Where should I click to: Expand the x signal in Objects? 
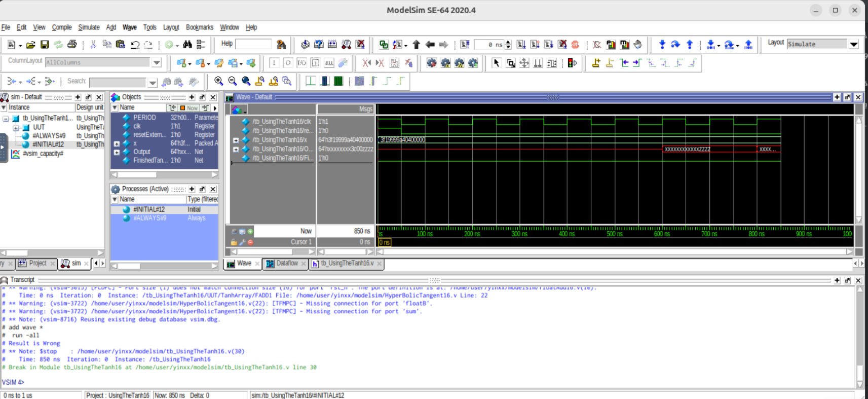117,144
